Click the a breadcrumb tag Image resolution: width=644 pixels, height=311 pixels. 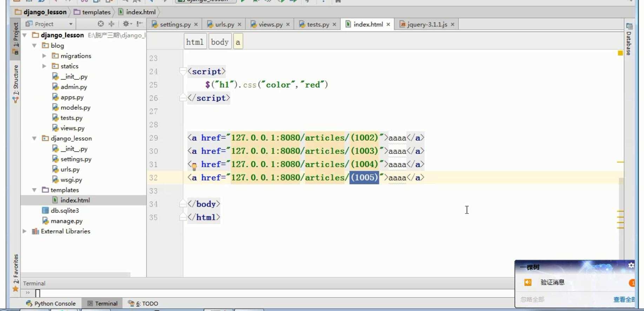(x=238, y=42)
